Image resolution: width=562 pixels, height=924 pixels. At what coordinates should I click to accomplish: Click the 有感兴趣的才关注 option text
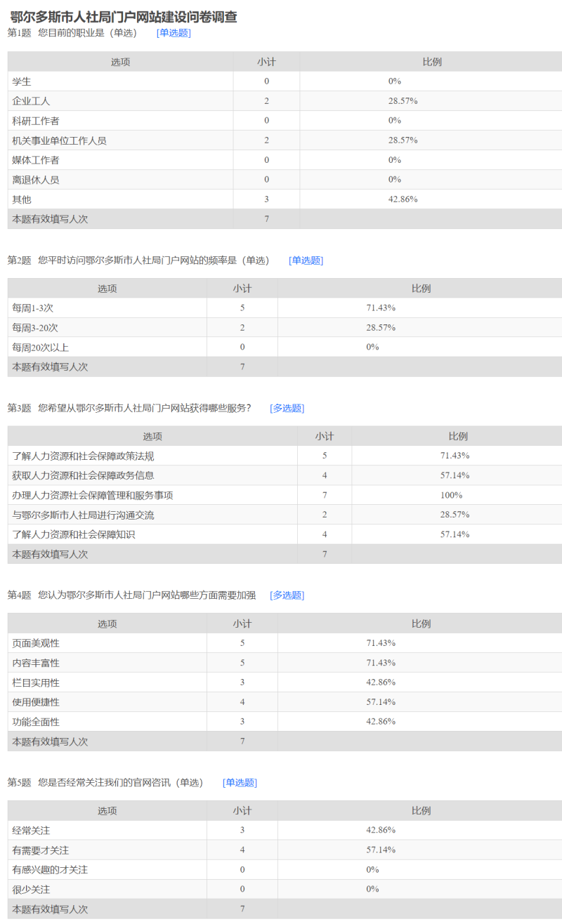[50, 870]
